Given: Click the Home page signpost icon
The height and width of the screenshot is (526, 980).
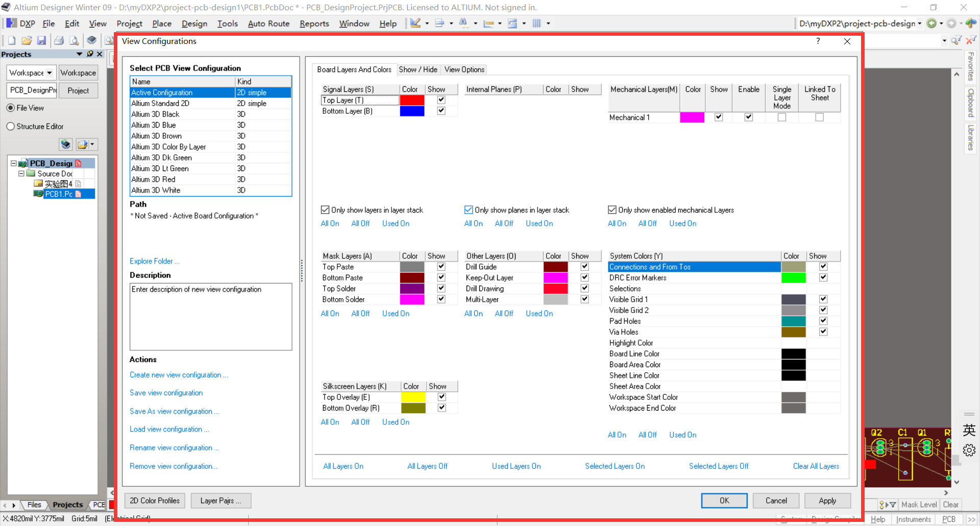Looking at the screenshot, I should point(971,23).
